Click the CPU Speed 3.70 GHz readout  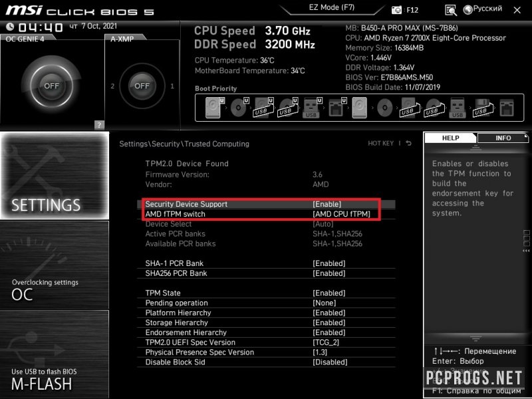pyautogui.click(x=252, y=31)
